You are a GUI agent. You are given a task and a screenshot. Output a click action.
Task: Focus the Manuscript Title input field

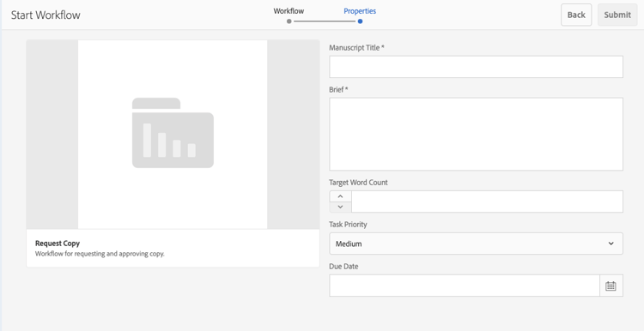click(x=476, y=67)
